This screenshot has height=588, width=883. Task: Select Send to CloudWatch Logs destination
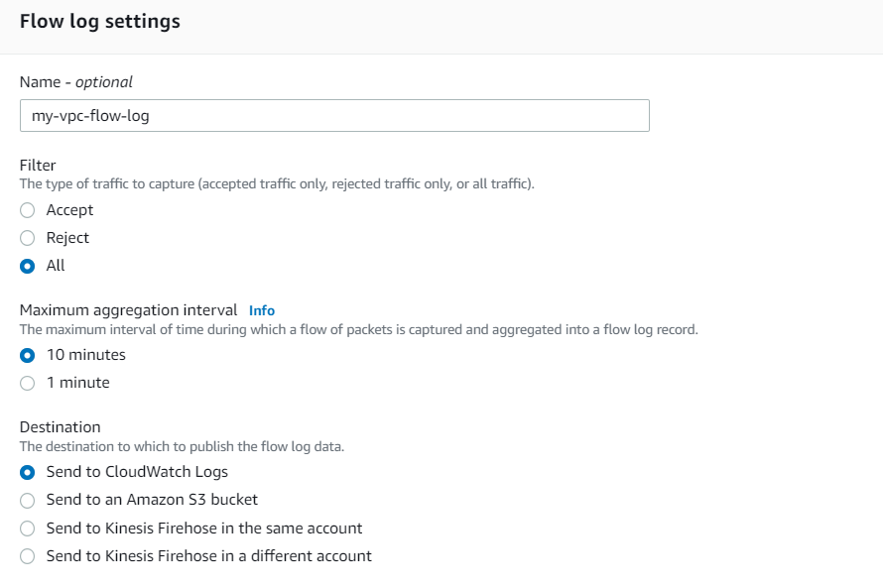[x=27, y=472]
